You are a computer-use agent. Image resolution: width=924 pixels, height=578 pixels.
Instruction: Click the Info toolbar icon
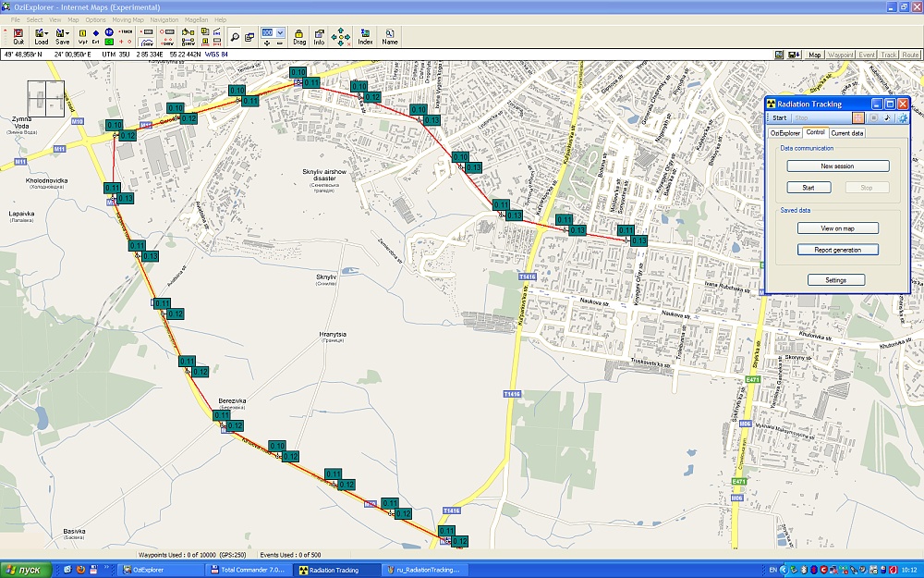click(x=319, y=37)
